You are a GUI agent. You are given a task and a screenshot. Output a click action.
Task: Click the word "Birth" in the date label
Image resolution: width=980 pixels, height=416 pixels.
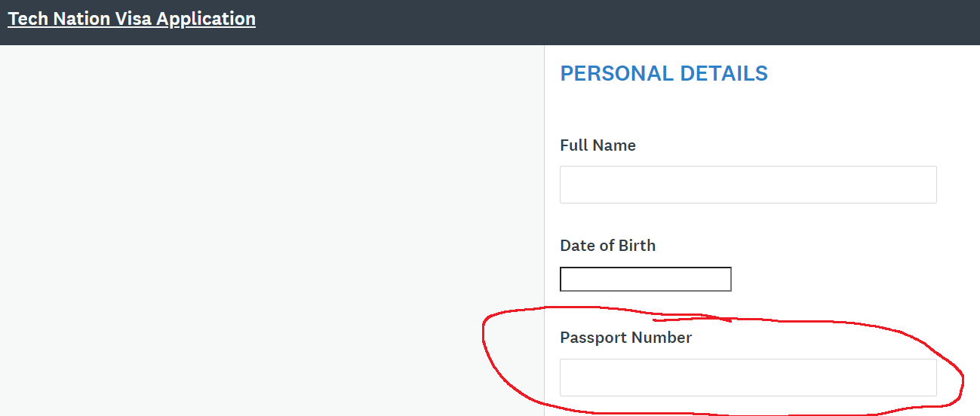pyautogui.click(x=637, y=246)
